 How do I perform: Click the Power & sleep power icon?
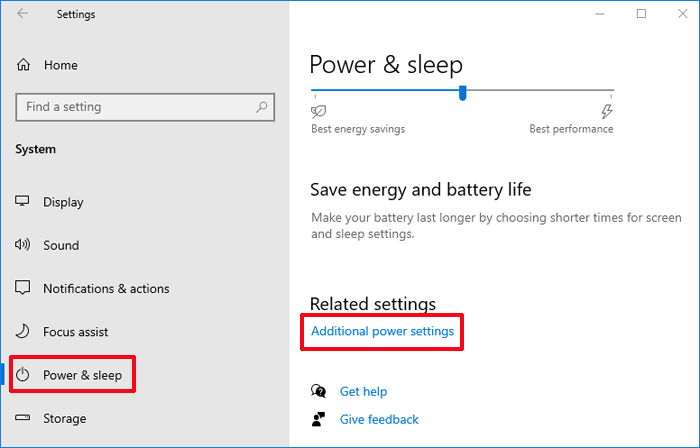coord(23,375)
